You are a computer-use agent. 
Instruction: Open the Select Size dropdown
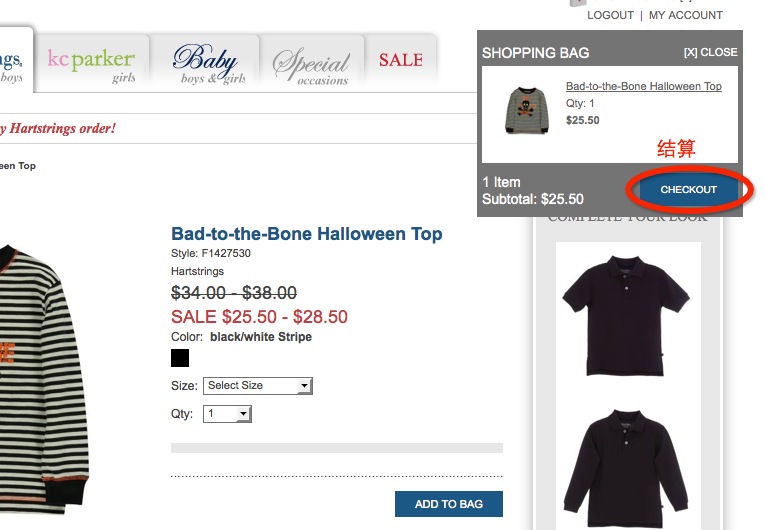(x=258, y=386)
